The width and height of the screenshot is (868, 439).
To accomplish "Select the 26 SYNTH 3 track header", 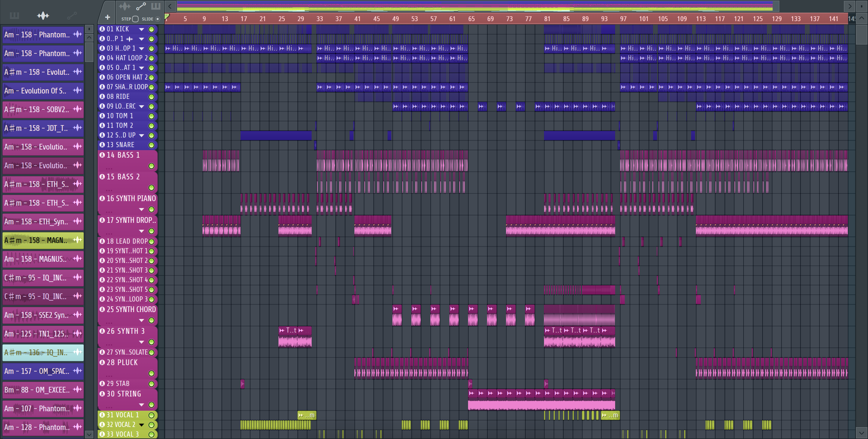I will coord(127,336).
